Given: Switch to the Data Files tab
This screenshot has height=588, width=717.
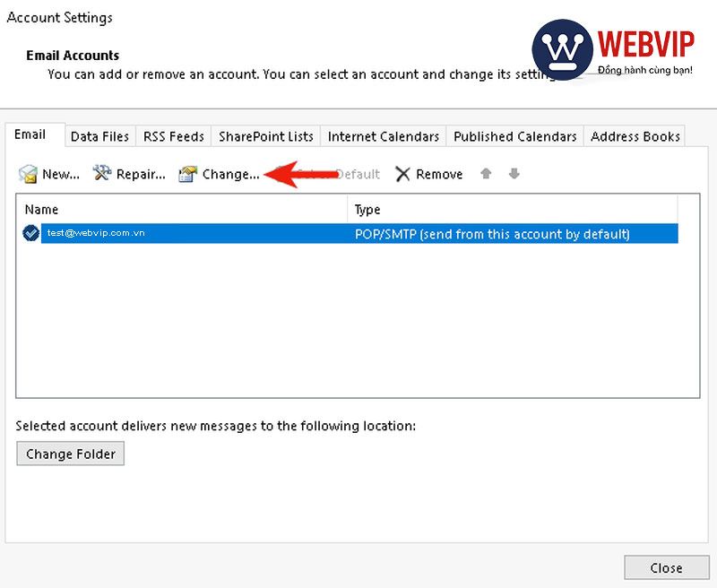Looking at the screenshot, I should (x=99, y=136).
